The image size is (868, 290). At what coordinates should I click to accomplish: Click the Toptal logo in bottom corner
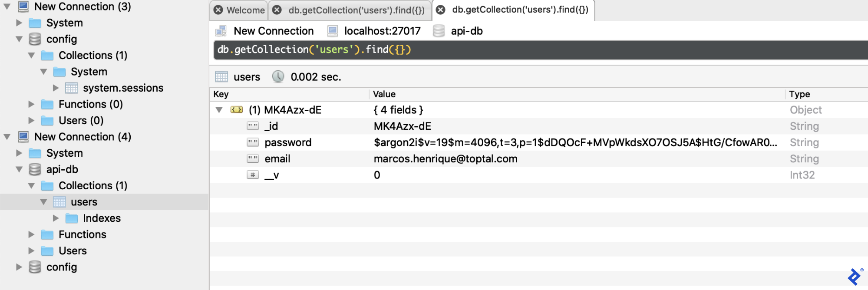855,277
